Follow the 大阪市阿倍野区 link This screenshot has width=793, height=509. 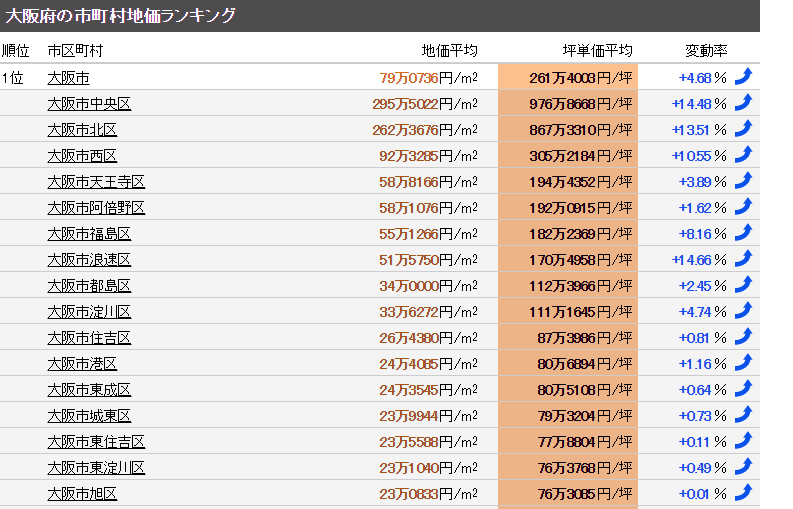pyautogui.click(x=96, y=208)
